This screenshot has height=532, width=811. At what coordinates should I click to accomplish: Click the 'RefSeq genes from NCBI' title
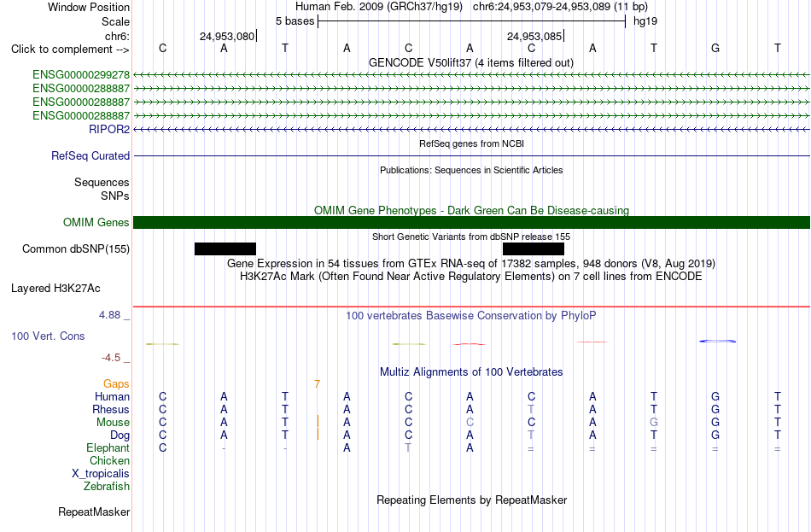click(x=471, y=143)
